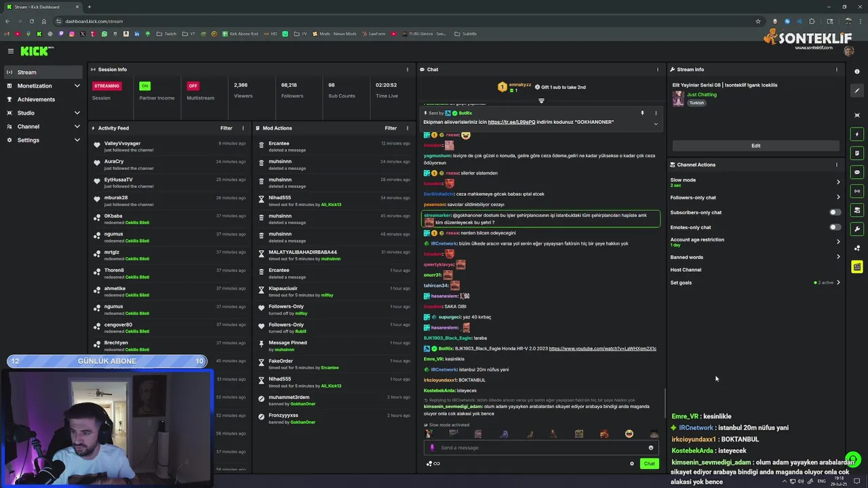The height and width of the screenshot is (488, 868).
Task: Click the pencil edit icon in right sidebar
Action: [x=857, y=90]
